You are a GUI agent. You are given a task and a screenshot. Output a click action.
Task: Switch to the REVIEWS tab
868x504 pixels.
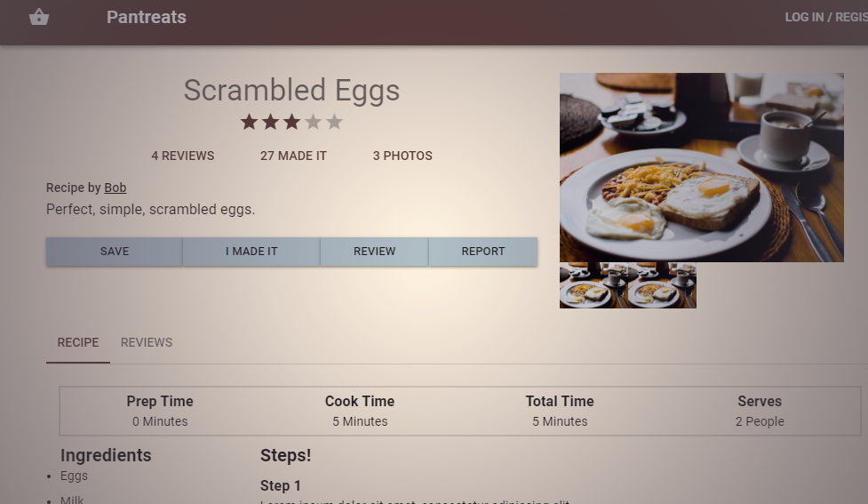(x=147, y=342)
